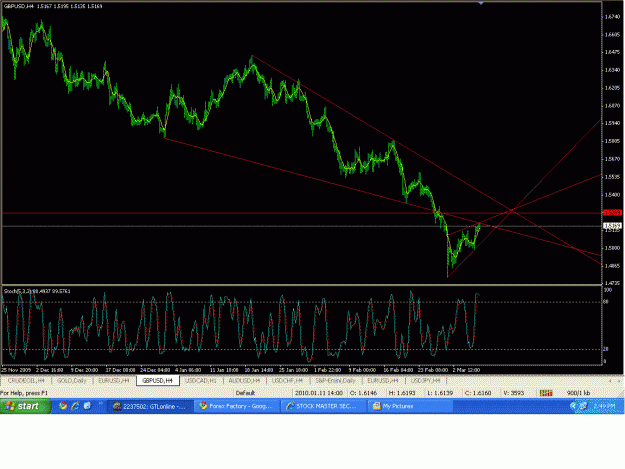Click the 1 Feb 22:00 time axis label
Screen dimensions: 625x469
pyautogui.click(x=327, y=370)
